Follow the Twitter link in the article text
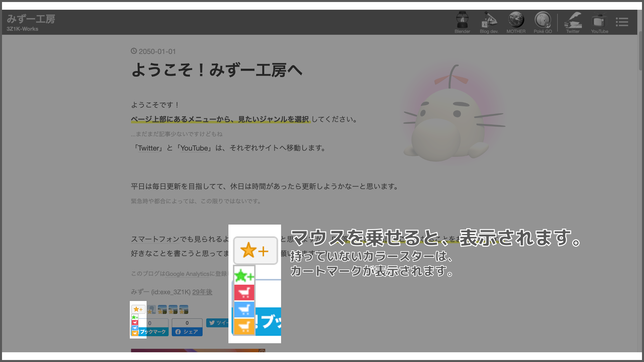 149,148
